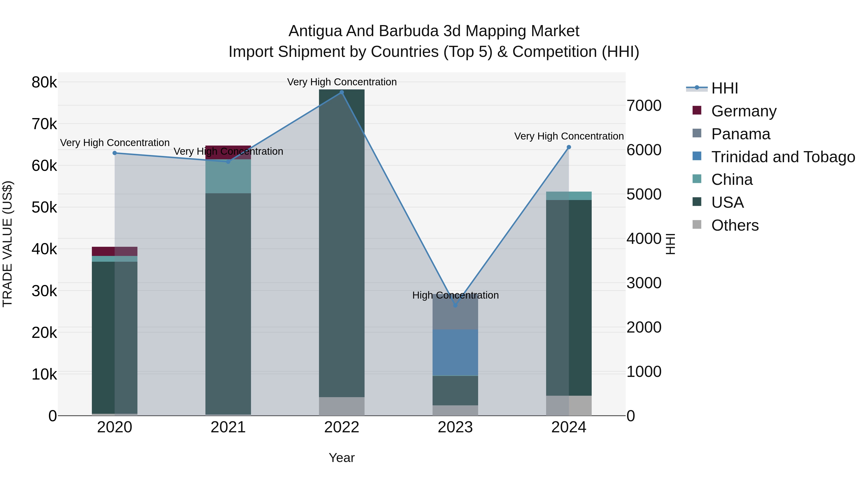The height and width of the screenshot is (488, 868).
Task: Click the chart title 'Antigua And Barbuda 3d Mapping Market'
Action: (434, 31)
